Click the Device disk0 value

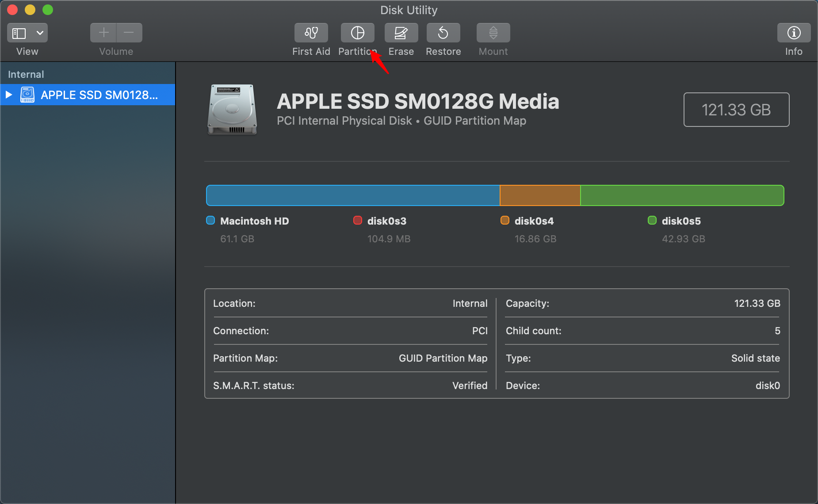tap(768, 386)
